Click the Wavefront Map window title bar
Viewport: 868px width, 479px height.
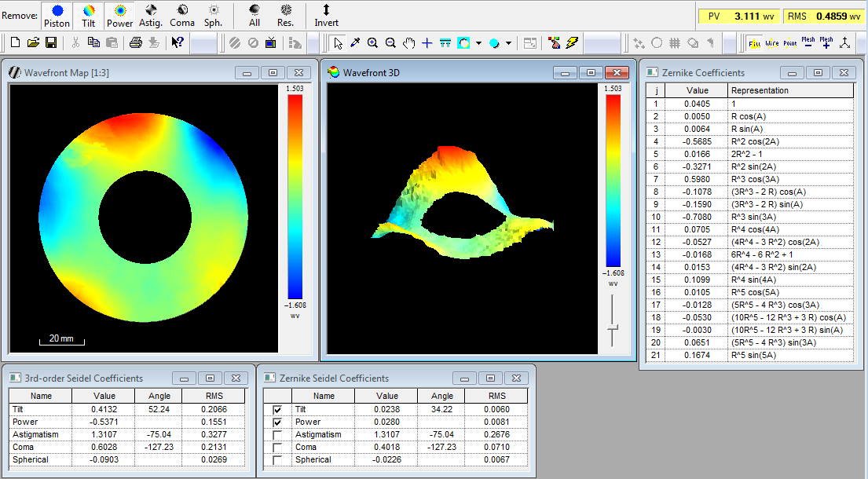pyautogui.click(x=160, y=72)
